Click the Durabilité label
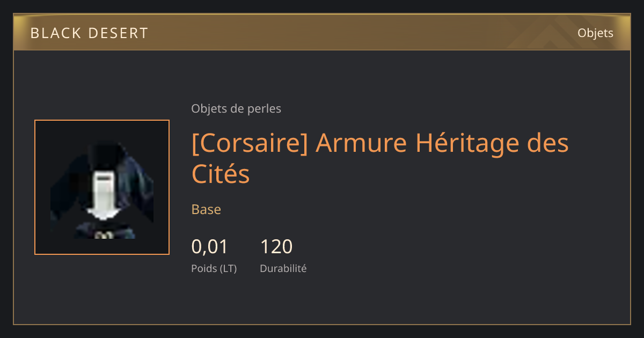The width and height of the screenshot is (644, 338). pos(283,269)
